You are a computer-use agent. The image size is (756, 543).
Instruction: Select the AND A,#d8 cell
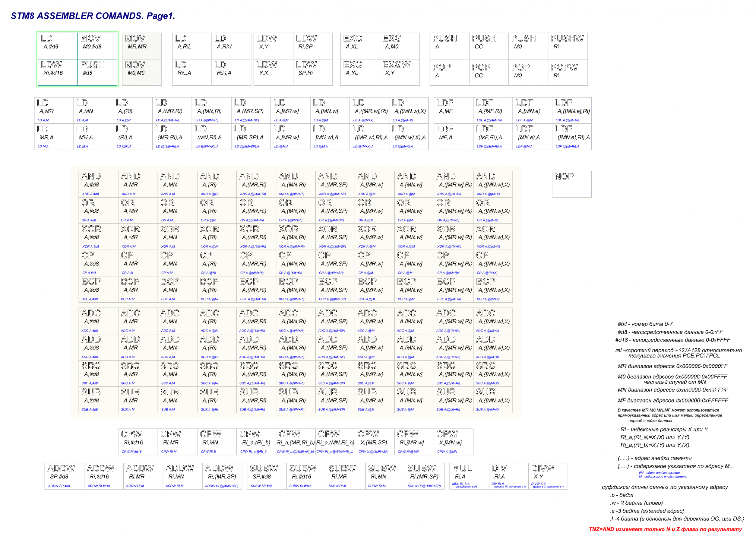[98, 184]
